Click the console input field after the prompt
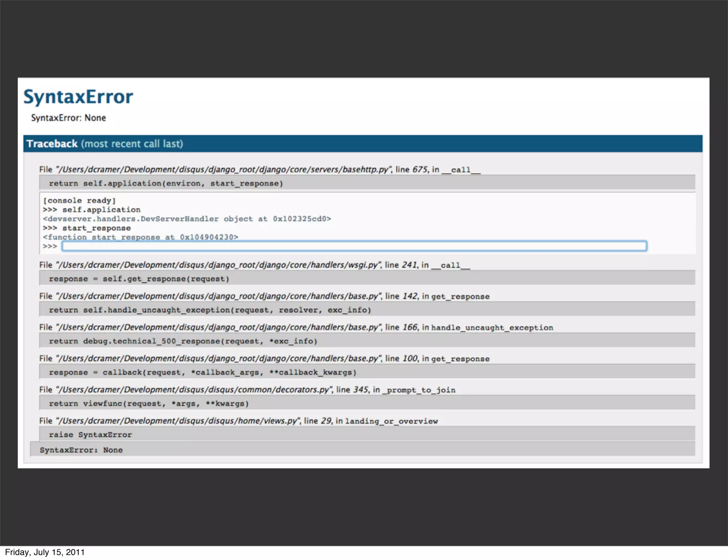This screenshot has height=560, width=728. (354, 246)
